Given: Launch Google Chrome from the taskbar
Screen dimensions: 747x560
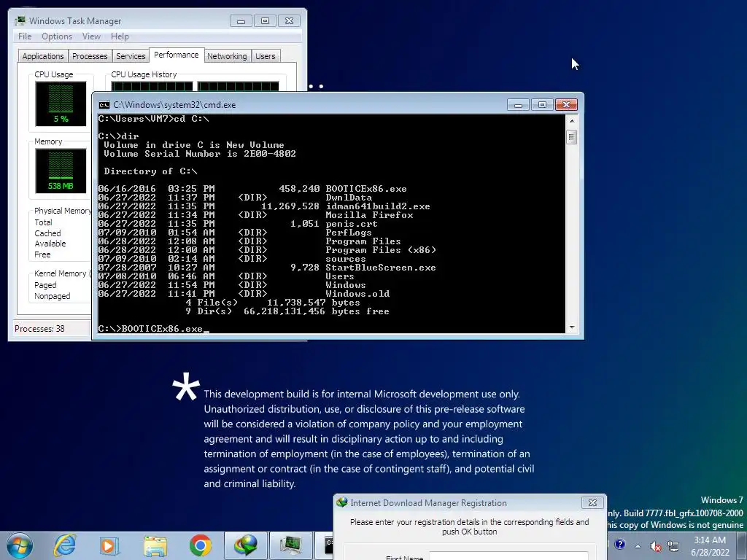Looking at the screenshot, I should [200, 545].
